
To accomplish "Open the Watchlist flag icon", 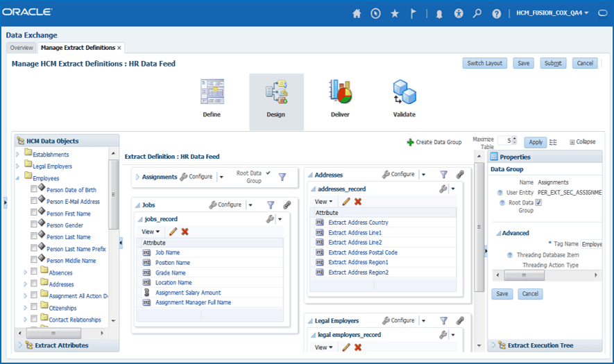I will (x=413, y=14).
